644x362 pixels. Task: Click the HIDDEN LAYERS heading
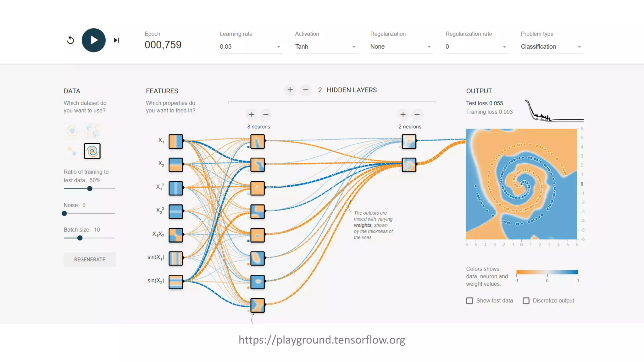352,90
